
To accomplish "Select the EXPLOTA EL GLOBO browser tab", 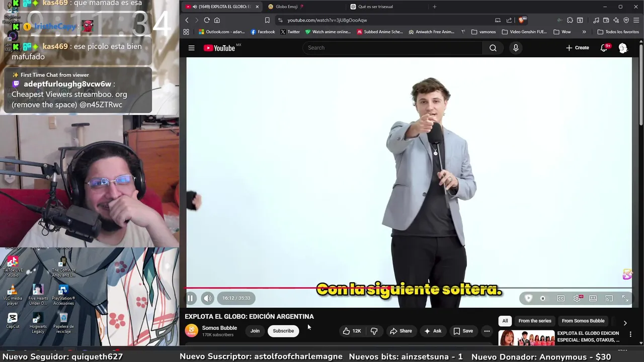I will [221, 7].
